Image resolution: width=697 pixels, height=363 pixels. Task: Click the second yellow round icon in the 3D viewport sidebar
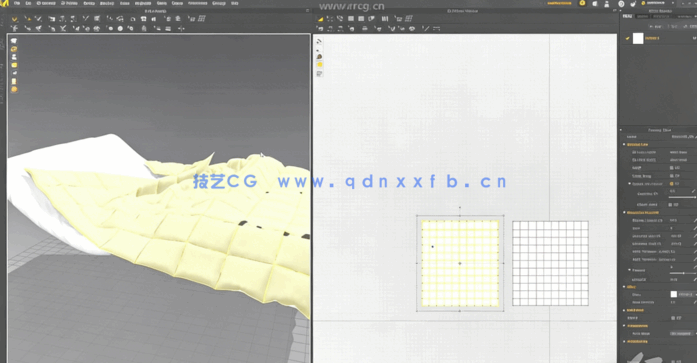(x=14, y=49)
